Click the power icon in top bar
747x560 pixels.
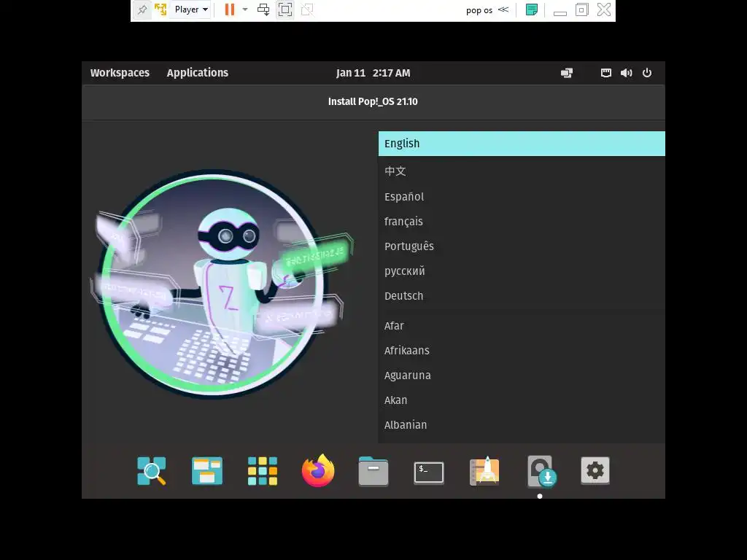pos(647,73)
